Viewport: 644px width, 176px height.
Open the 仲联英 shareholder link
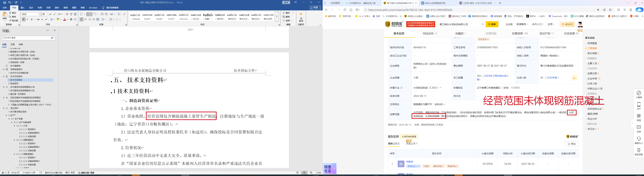click(409, 162)
